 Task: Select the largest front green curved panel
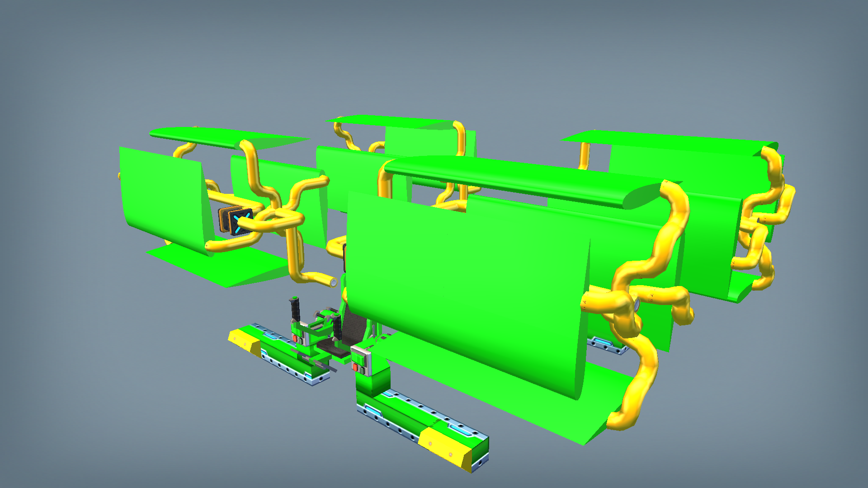(x=468, y=296)
